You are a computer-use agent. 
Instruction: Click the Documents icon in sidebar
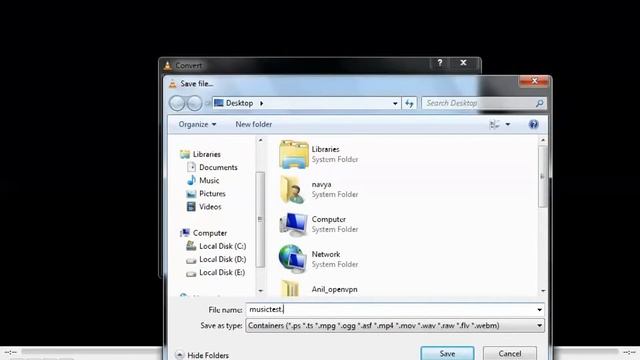tap(191, 167)
